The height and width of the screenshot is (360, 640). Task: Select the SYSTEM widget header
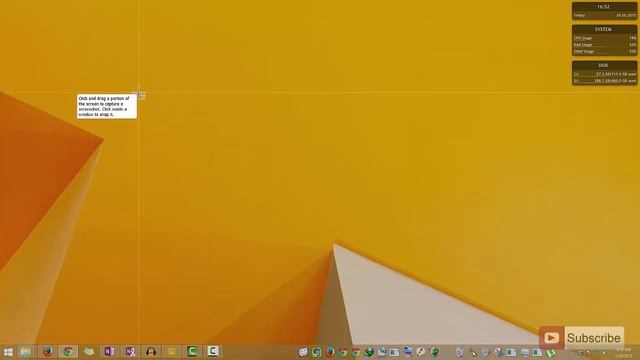tap(604, 29)
